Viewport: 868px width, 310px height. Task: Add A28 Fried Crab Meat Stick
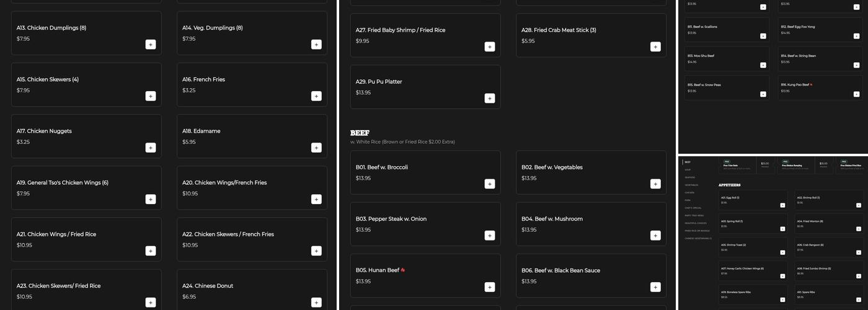(655, 46)
